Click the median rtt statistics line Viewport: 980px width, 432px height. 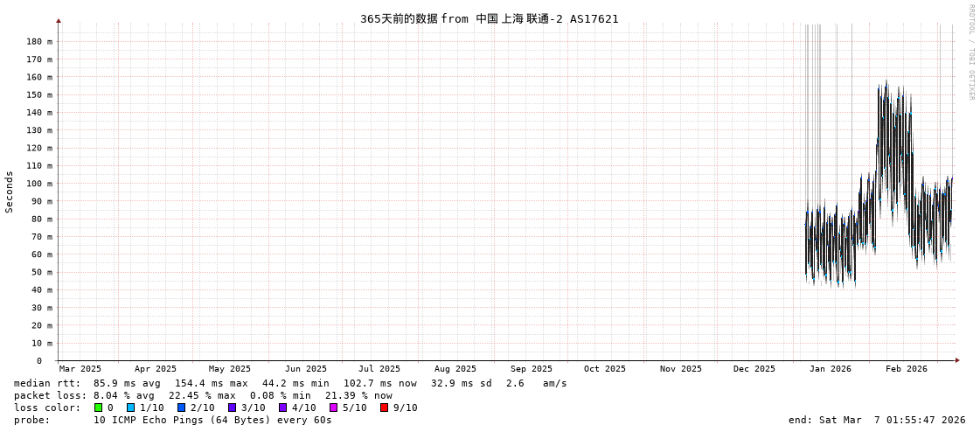[x=290, y=383]
